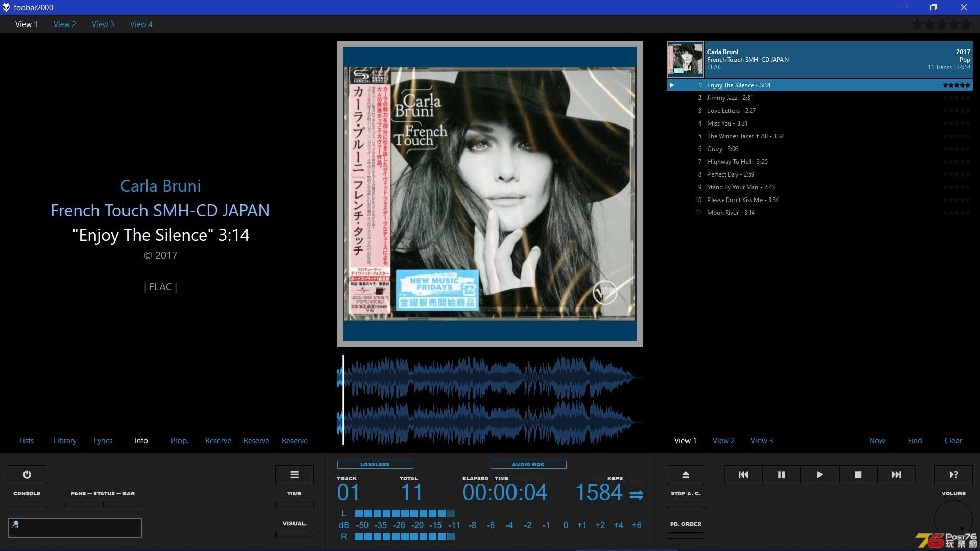Click the foobar2000 app icon
This screenshot has width=980, height=551.
(x=6, y=7)
